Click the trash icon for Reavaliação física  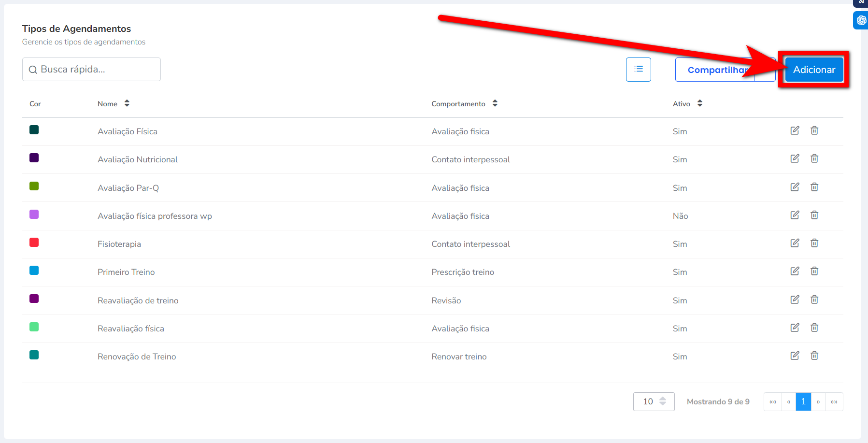(x=814, y=328)
